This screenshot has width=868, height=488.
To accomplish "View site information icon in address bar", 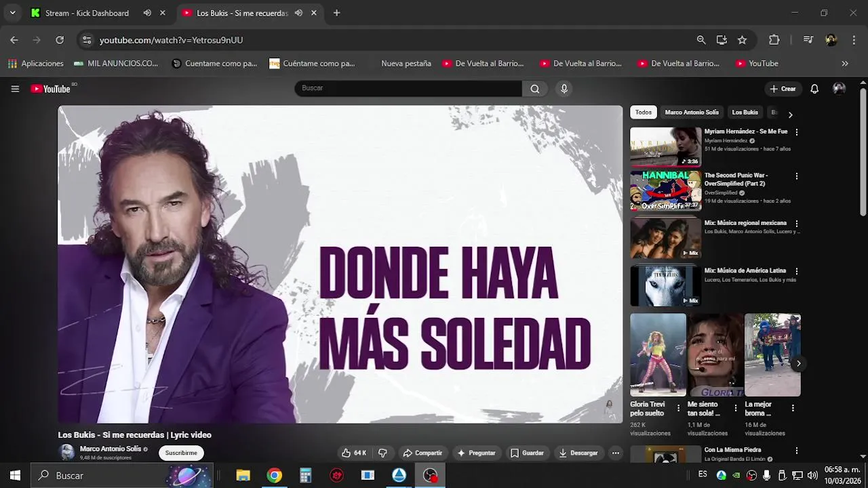I will point(87,40).
